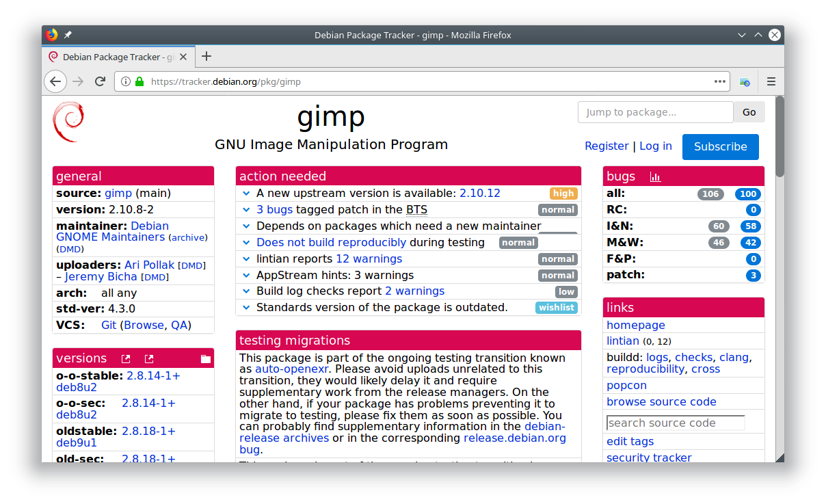Open Ari Pollak uploader link
826x504 pixels.
(150, 265)
